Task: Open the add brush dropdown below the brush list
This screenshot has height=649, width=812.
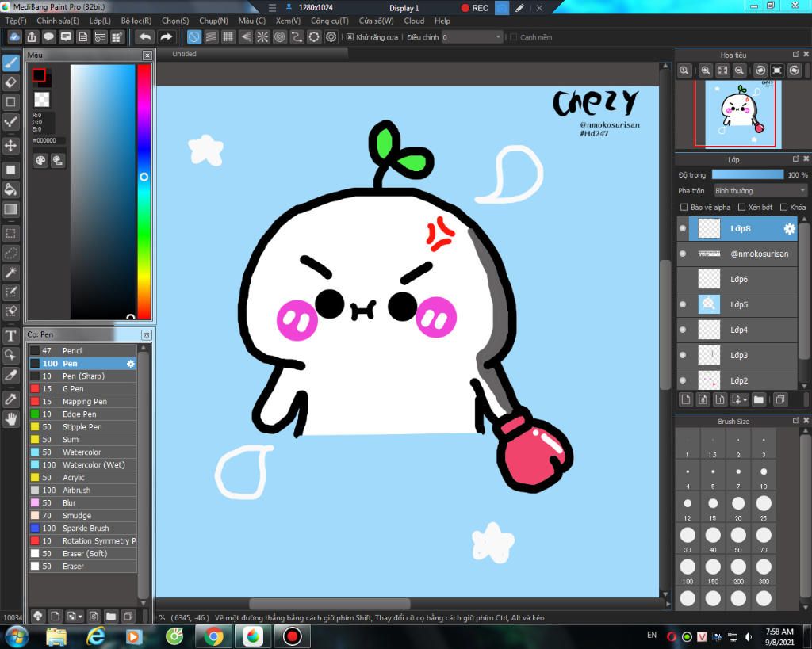Action: pos(80,617)
